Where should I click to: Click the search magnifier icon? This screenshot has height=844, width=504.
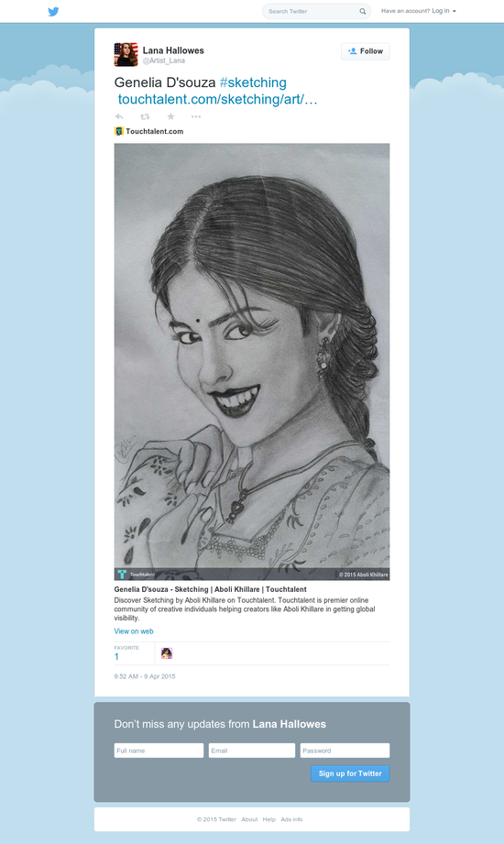(363, 11)
